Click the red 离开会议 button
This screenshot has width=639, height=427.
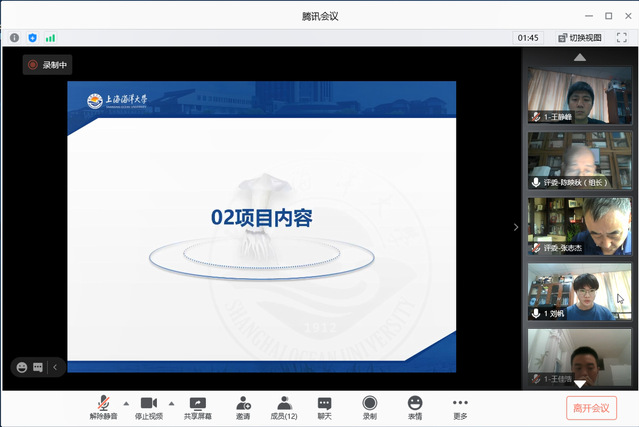tap(590, 408)
